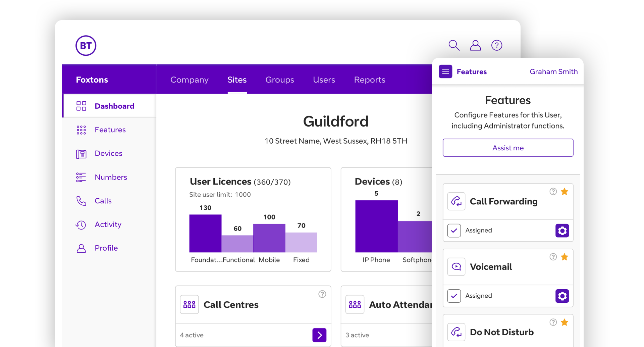Click the Softphone devices bar
The image size is (644, 347).
click(415, 237)
